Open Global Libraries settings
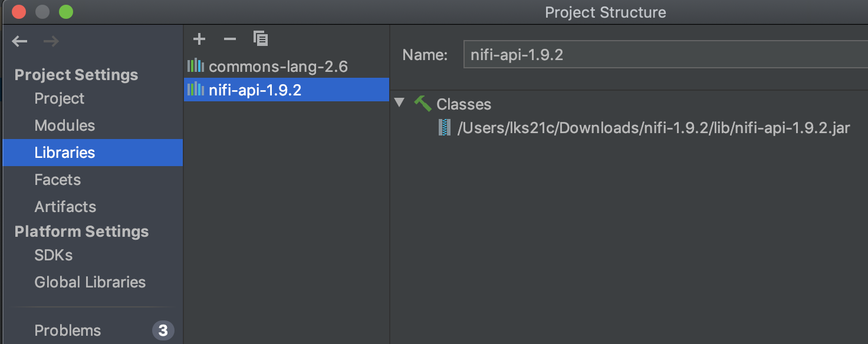The image size is (868, 344). (90, 282)
